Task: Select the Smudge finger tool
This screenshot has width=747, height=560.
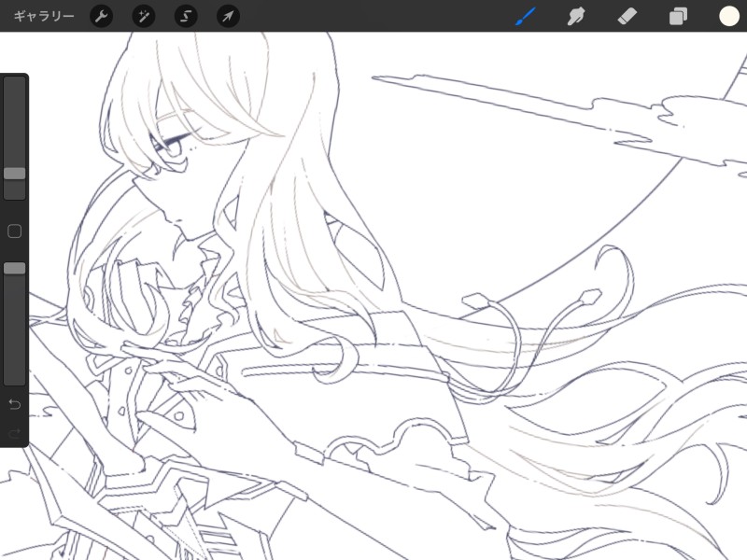Action: pyautogui.click(x=576, y=17)
